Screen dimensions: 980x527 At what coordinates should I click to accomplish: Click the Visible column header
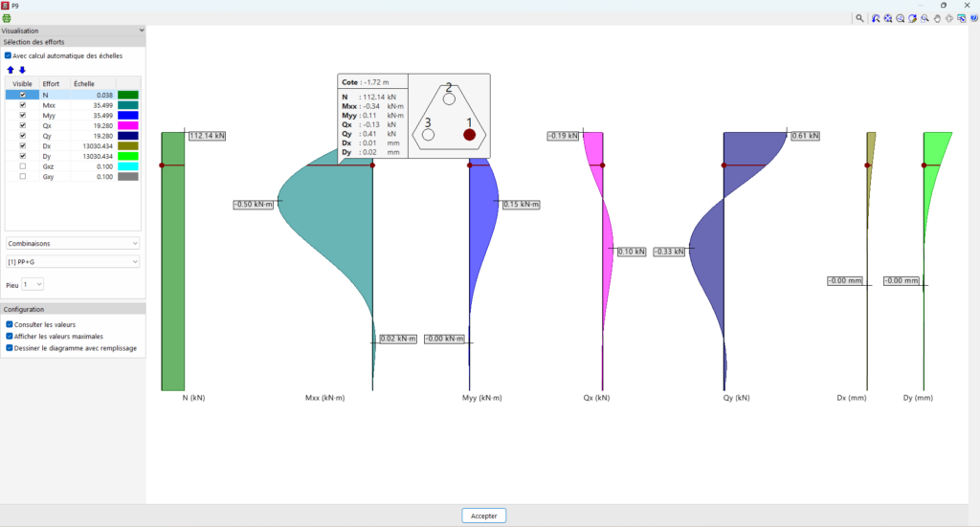[x=23, y=83]
